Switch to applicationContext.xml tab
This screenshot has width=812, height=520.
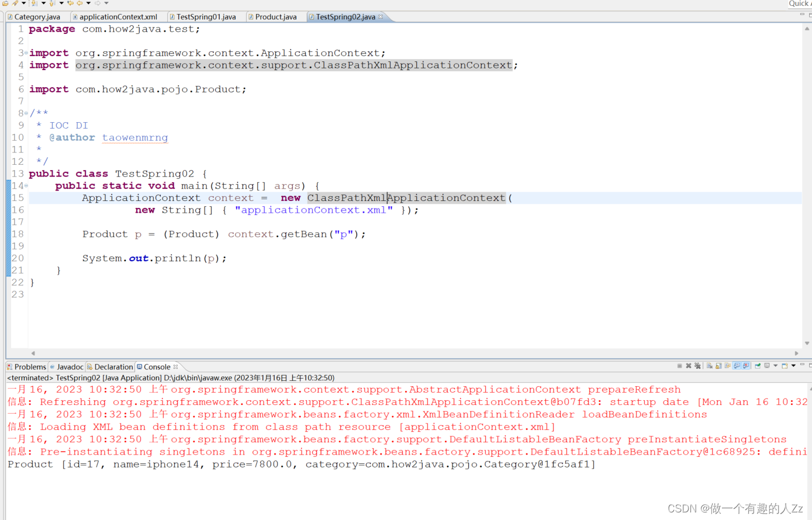[118, 17]
